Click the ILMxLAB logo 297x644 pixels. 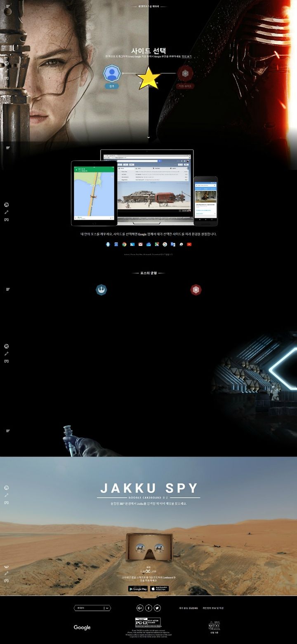(x=148, y=571)
